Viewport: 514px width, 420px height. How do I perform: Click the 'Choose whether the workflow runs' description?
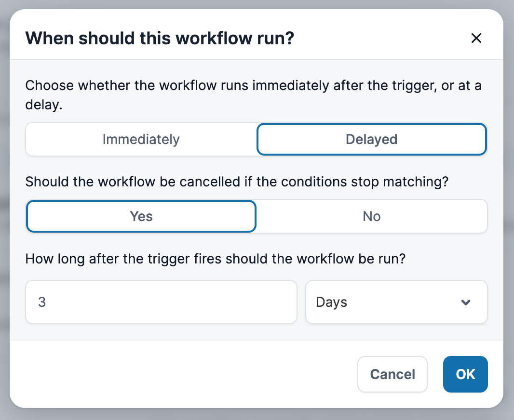[x=253, y=95]
